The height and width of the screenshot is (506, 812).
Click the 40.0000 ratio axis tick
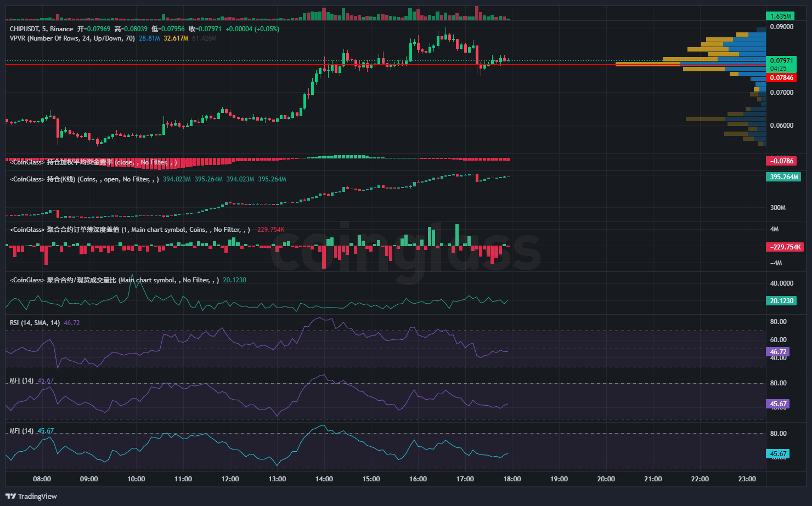(x=782, y=283)
